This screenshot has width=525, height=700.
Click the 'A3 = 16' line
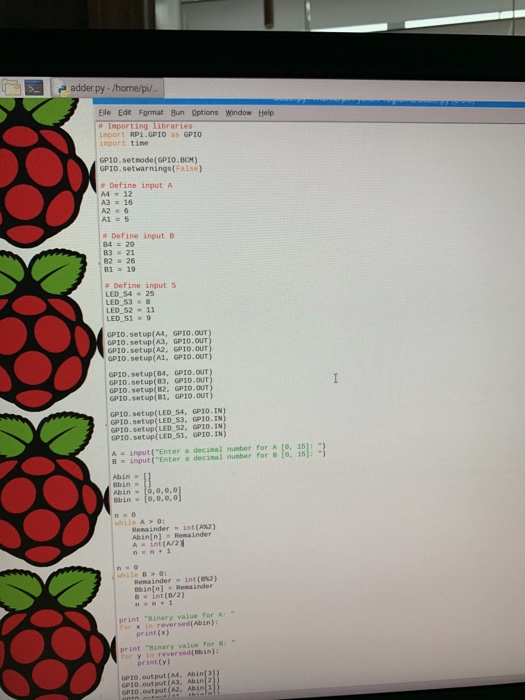(117, 202)
